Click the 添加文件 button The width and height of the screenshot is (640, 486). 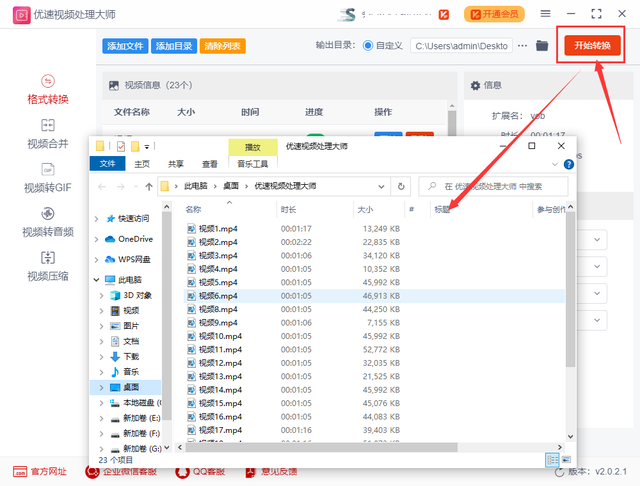[125, 46]
